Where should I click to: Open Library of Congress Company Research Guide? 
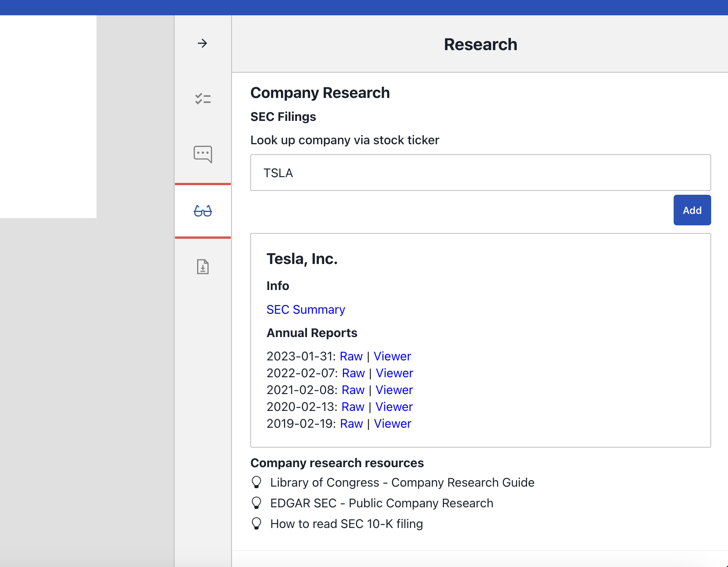click(x=402, y=482)
